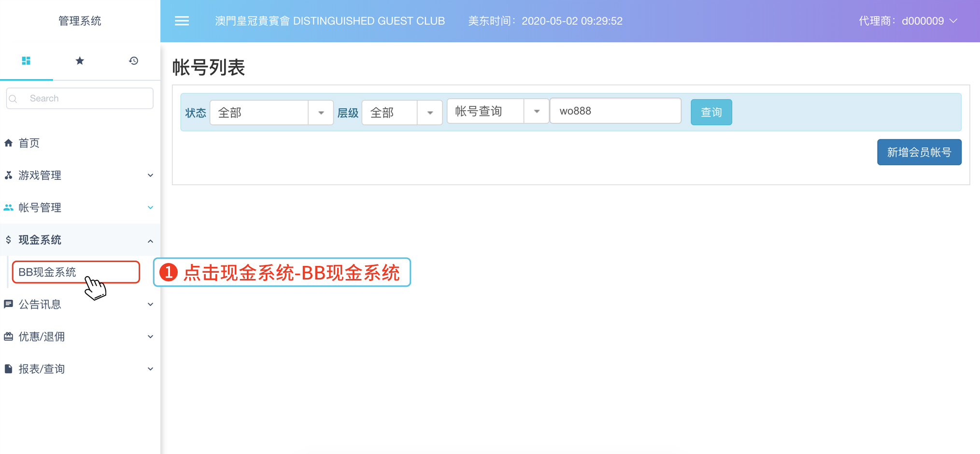
Task: Open the 层级 level dropdown
Action: pos(402,113)
